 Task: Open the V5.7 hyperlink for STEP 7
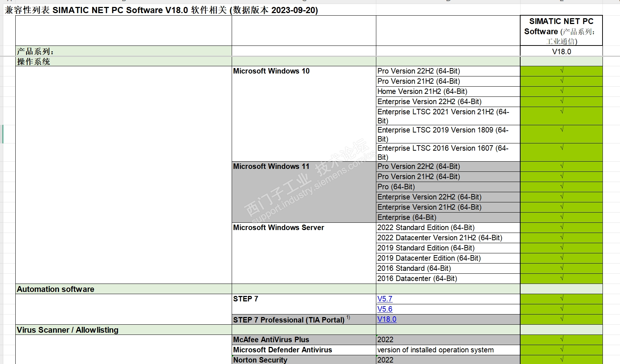pyautogui.click(x=385, y=299)
